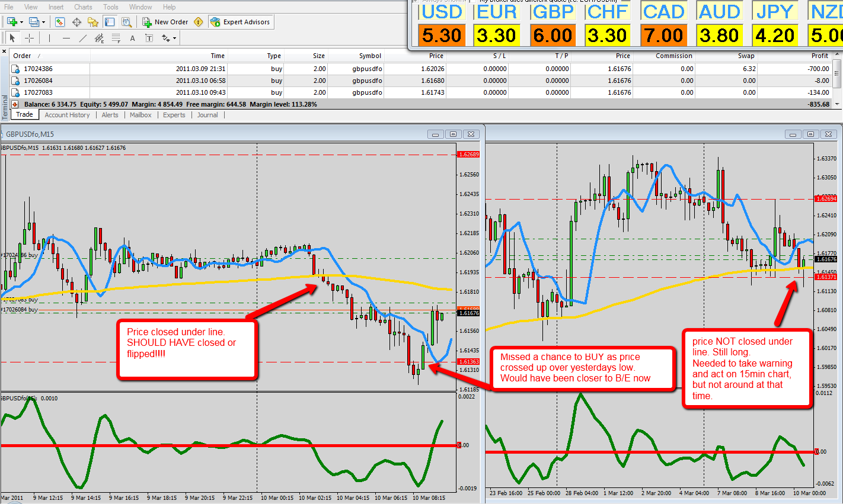Switch to the Mailbox tab
The width and height of the screenshot is (843, 504).
[140, 115]
